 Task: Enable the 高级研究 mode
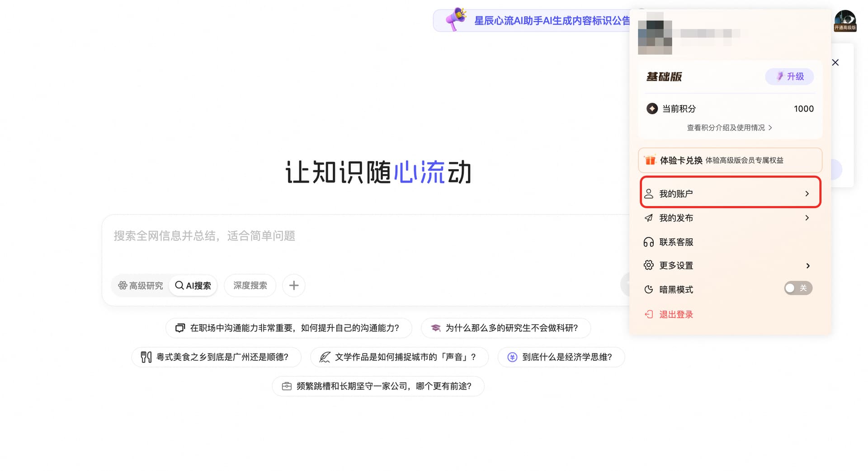point(141,286)
